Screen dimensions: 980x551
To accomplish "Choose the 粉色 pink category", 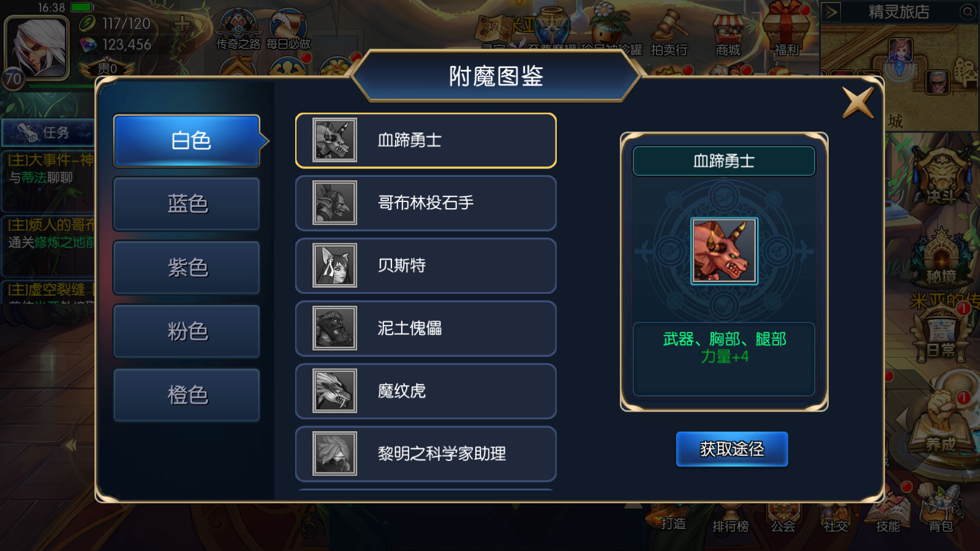I will 187,331.
